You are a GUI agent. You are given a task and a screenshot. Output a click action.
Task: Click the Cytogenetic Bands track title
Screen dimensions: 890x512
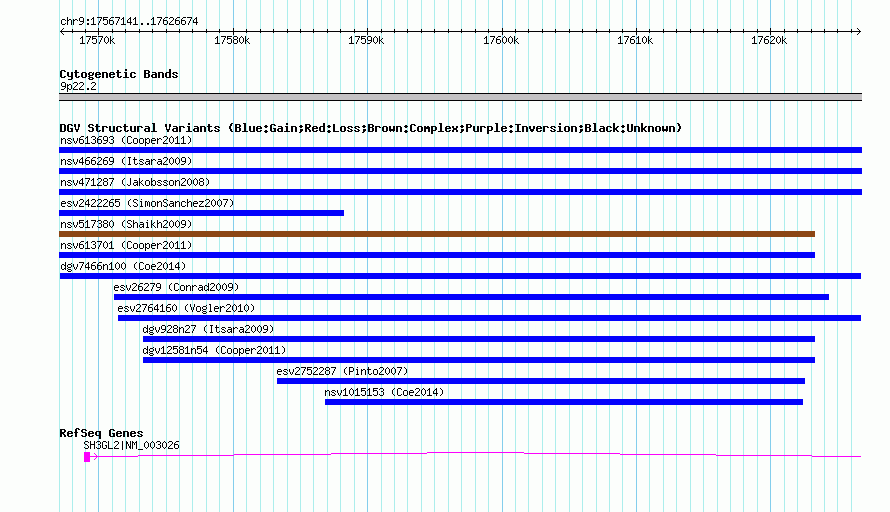(x=119, y=74)
